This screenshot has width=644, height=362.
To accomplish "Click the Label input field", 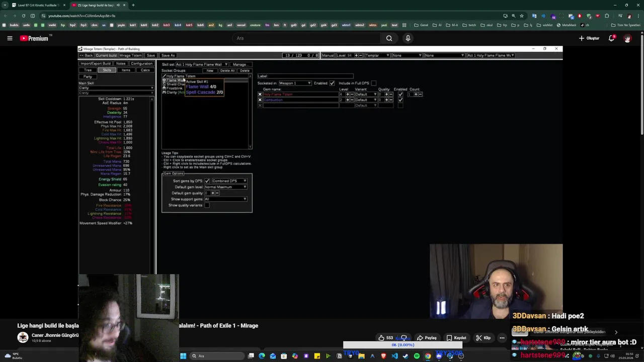I will click(305, 76).
